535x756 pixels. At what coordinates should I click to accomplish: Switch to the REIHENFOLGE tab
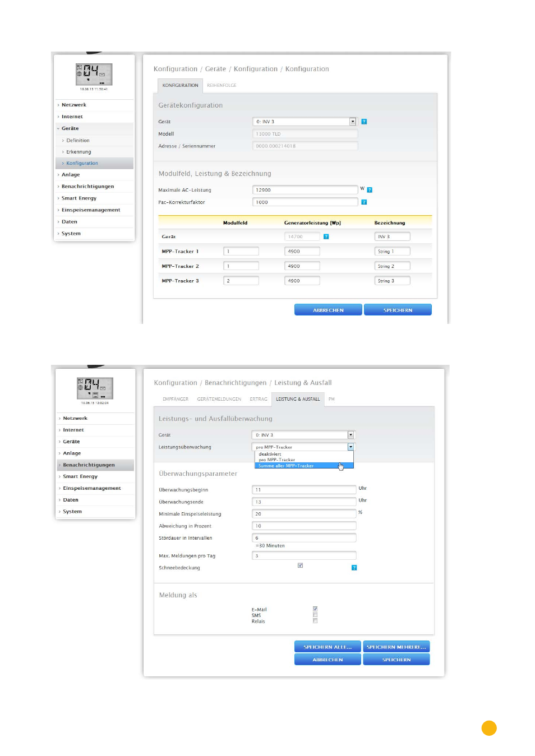pos(222,86)
